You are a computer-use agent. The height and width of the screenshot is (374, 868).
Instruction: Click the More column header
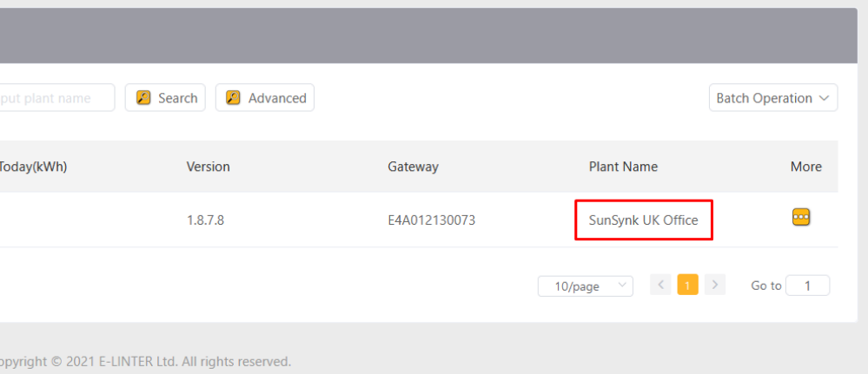click(806, 167)
